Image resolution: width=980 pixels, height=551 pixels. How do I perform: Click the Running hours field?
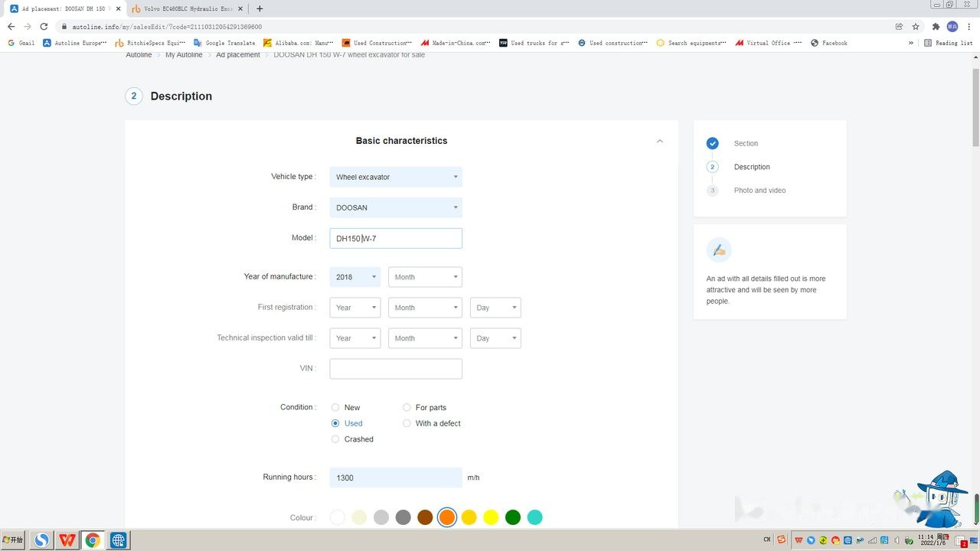pyautogui.click(x=396, y=478)
